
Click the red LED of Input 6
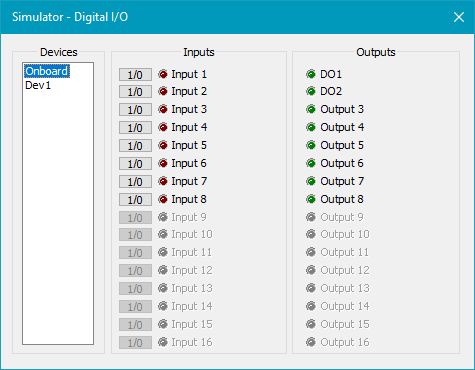click(163, 163)
